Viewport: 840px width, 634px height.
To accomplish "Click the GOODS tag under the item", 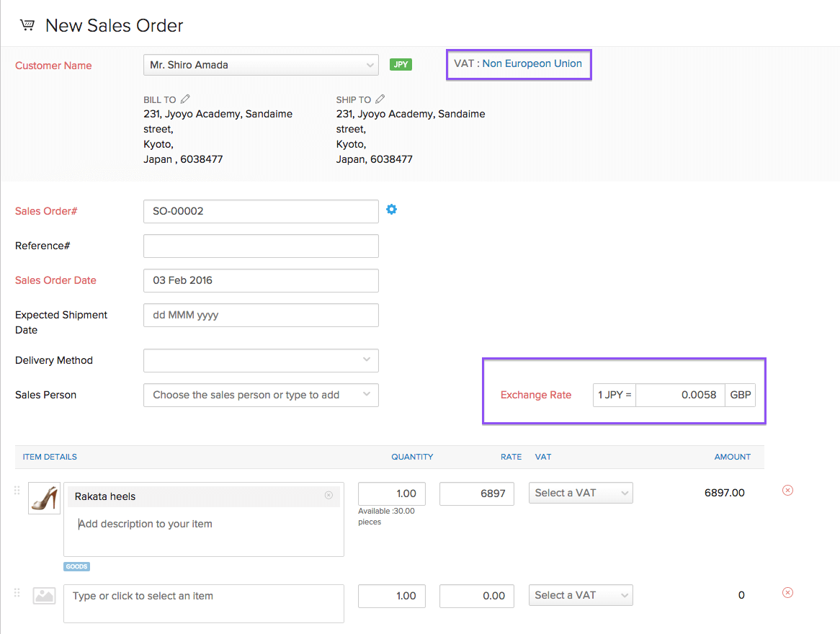I will click(x=76, y=566).
